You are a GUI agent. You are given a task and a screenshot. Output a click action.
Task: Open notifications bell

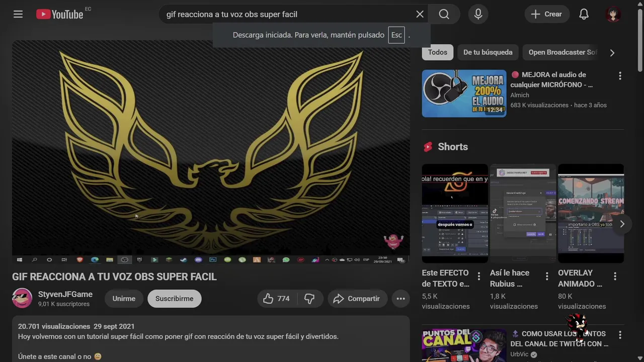tap(584, 14)
